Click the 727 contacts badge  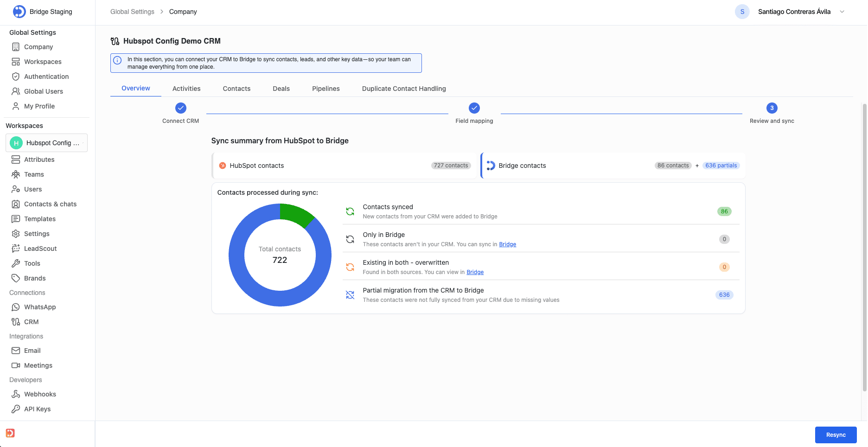click(451, 166)
